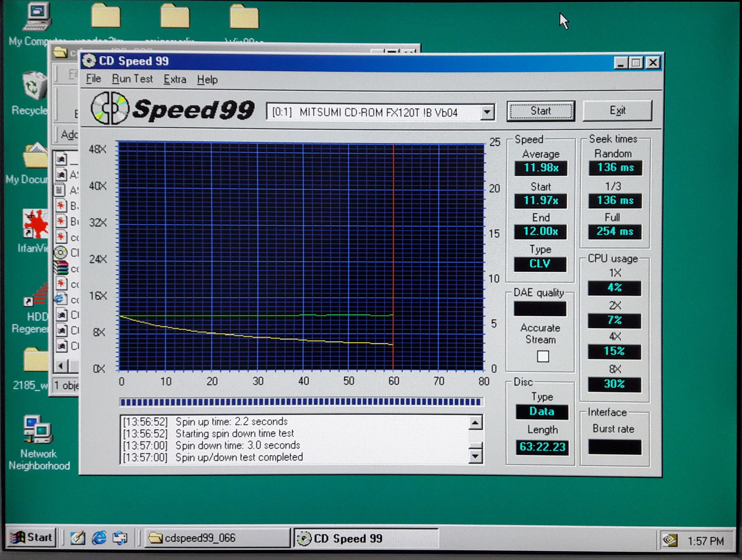Toggle the Accurate Stream checkbox
Viewport: 742px width, 560px height.
point(543,356)
